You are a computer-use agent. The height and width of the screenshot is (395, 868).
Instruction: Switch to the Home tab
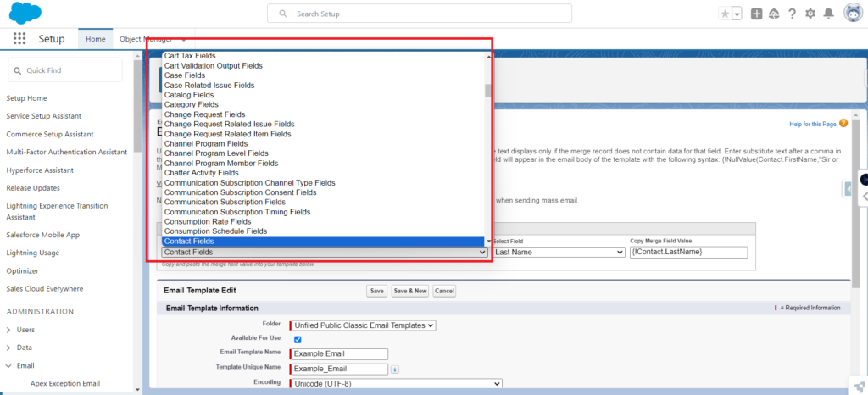click(95, 39)
